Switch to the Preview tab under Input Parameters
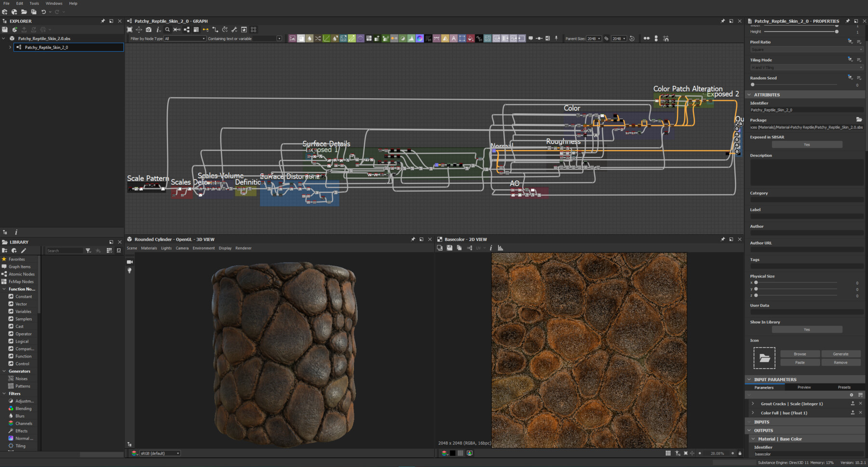Image resolution: width=868 pixels, height=467 pixels. pos(804,387)
